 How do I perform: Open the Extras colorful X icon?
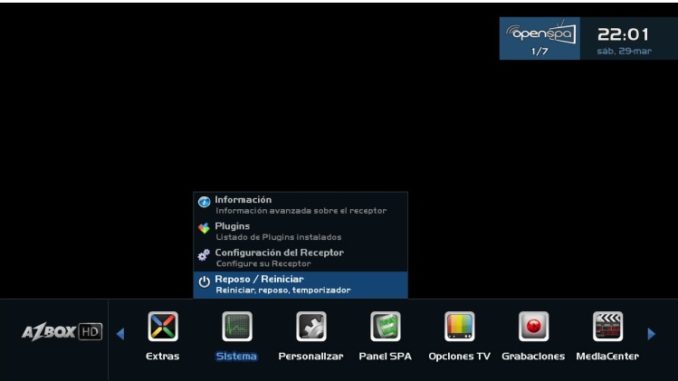point(163,327)
